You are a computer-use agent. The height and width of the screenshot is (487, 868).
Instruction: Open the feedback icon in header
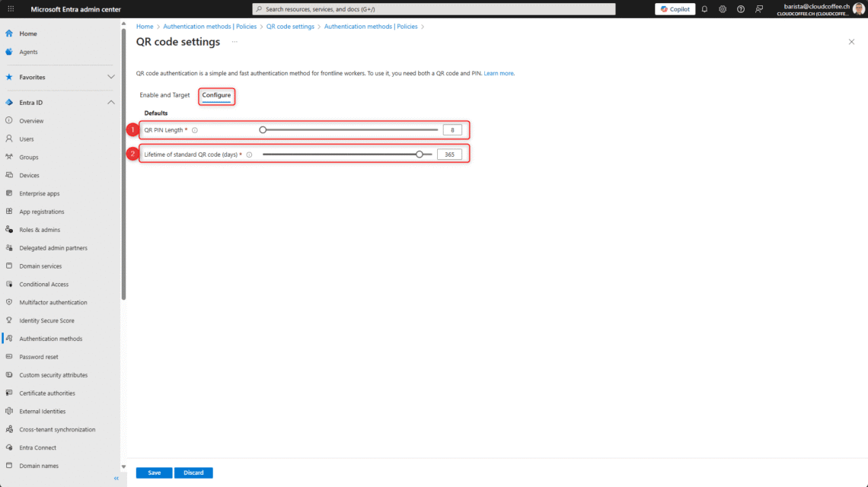pos(759,9)
